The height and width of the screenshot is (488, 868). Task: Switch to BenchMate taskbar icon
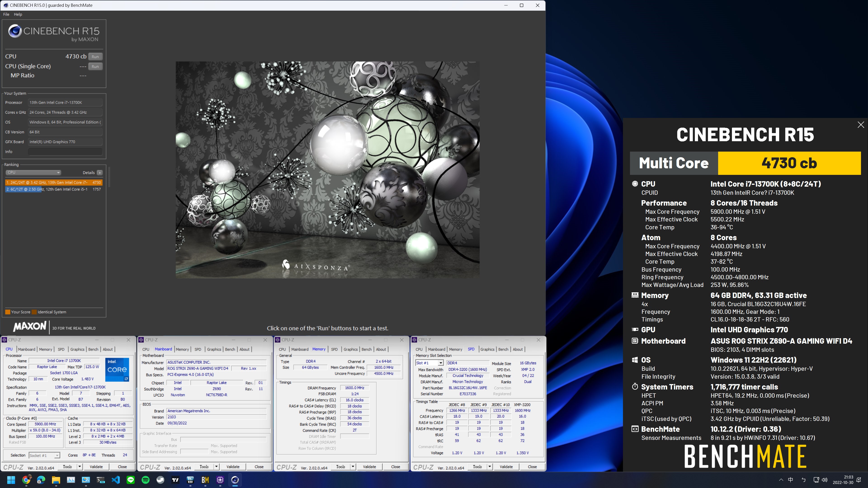tap(205, 480)
